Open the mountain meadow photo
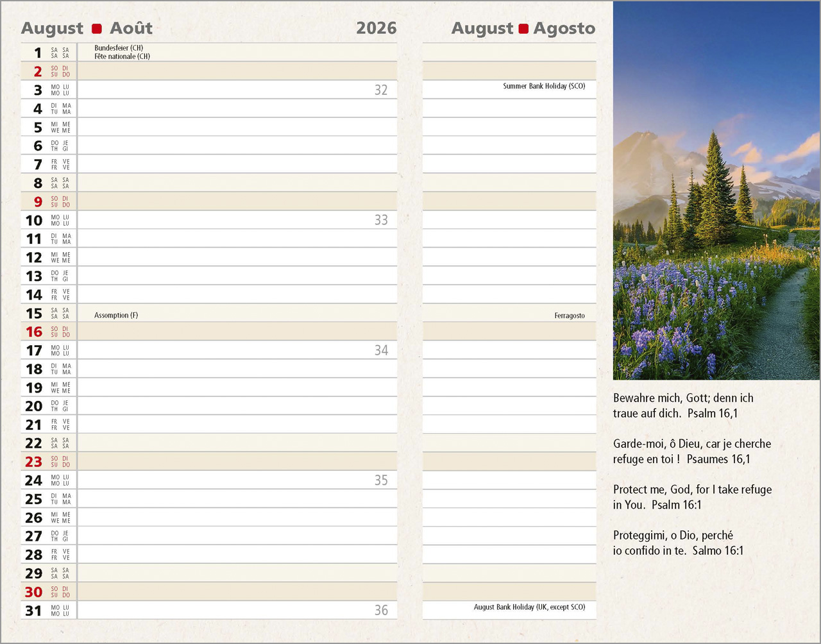 (716, 191)
